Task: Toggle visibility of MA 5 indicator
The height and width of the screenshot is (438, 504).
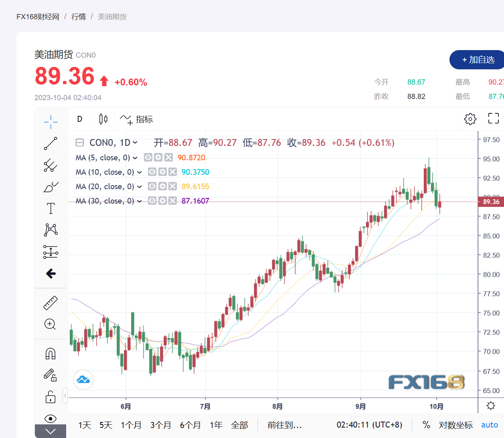Action: [x=148, y=157]
